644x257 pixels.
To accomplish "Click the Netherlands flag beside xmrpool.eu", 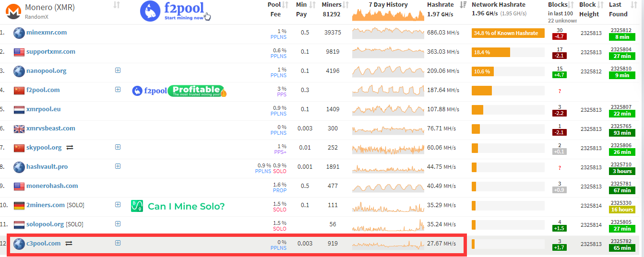I will click(x=19, y=110).
